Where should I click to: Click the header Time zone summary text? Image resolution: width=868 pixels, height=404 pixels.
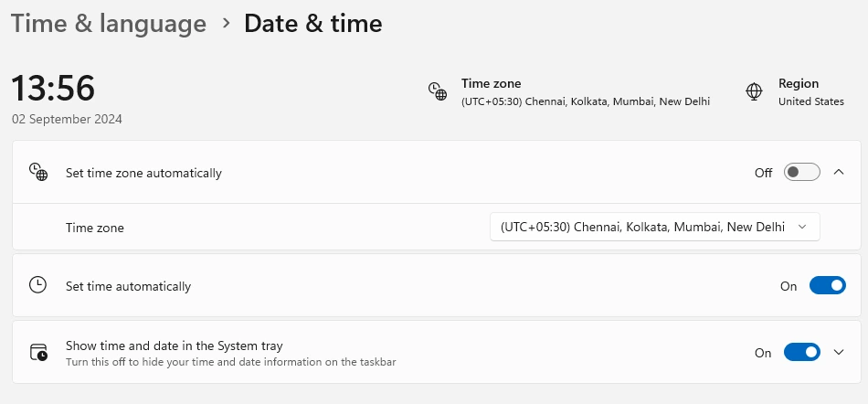tap(585, 92)
